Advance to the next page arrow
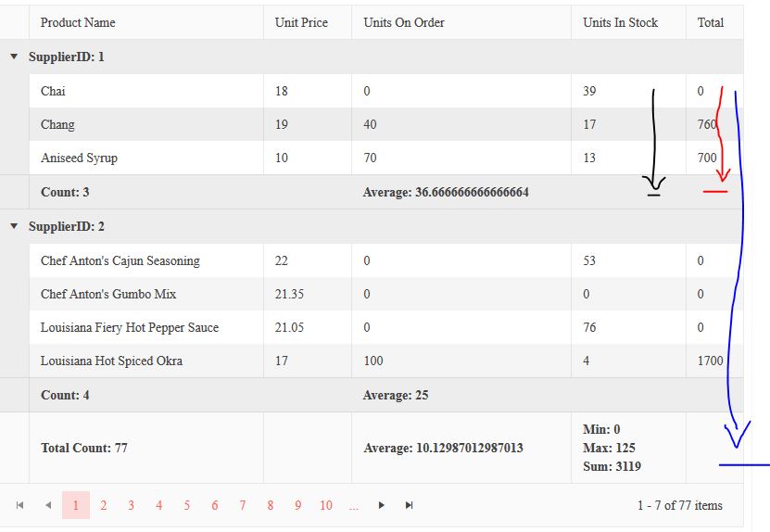This screenshot has height=532, width=770. pos(381,505)
